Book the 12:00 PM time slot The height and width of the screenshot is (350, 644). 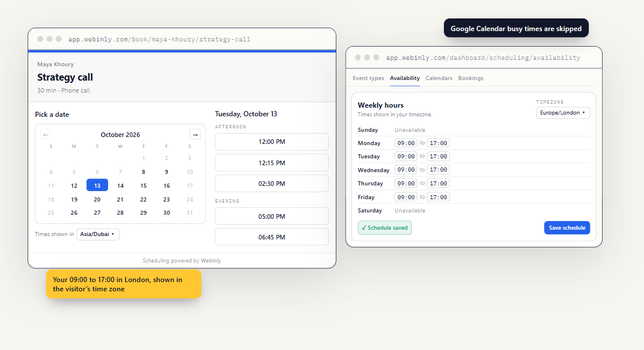point(272,142)
